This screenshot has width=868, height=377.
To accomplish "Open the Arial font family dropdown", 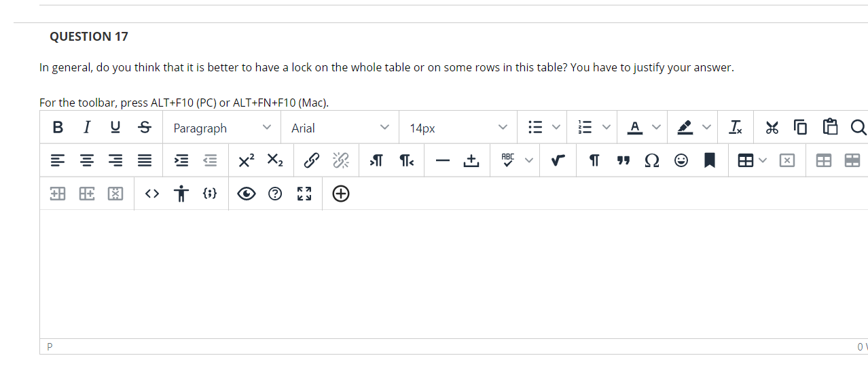I will (340, 128).
